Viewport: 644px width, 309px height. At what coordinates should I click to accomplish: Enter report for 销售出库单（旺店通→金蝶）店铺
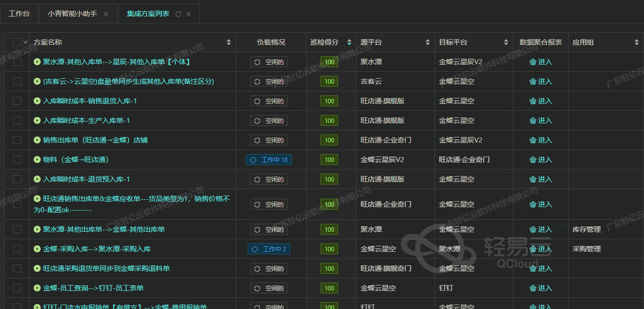[541, 140]
